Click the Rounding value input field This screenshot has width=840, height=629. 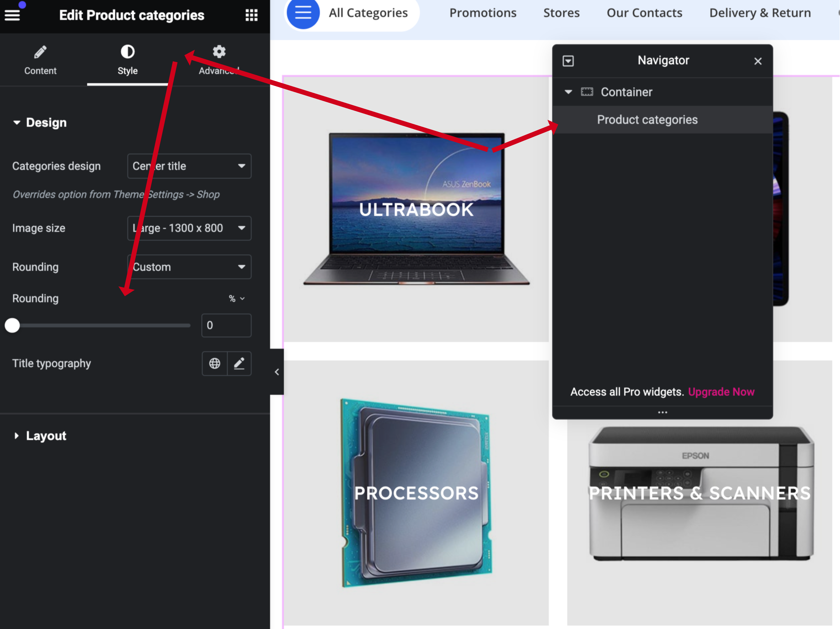click(226, 325)
